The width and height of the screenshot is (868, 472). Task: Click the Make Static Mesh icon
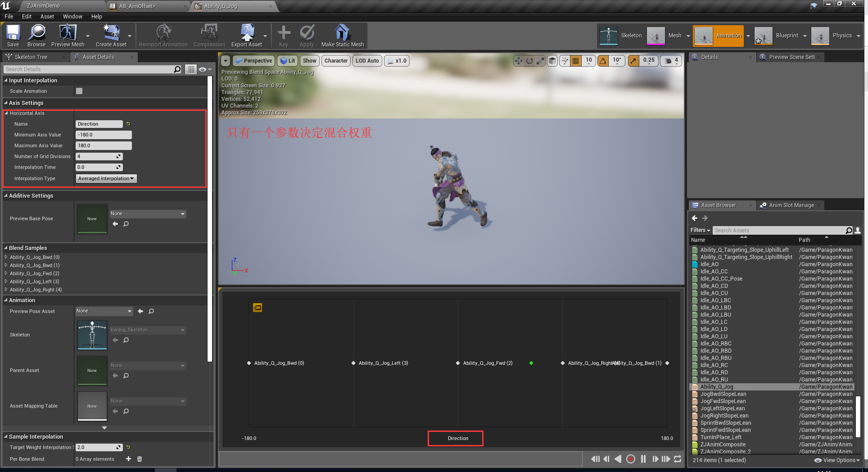(342, 36)
